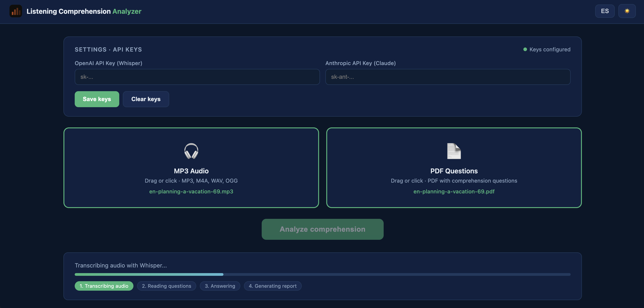Click the headphones icon in MP3 Audio

191,151
